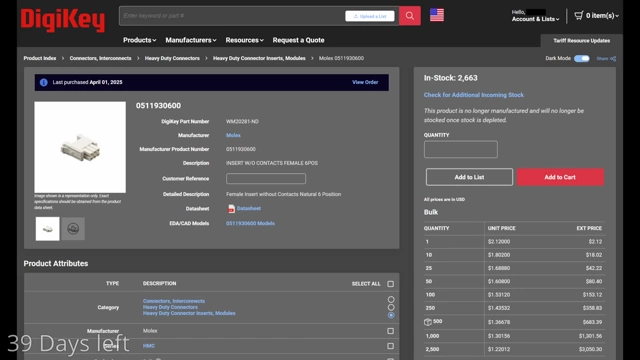Click the main product image
Image resolution: width=640 pixels, height=360 pixels.
[x=80, y=147]
